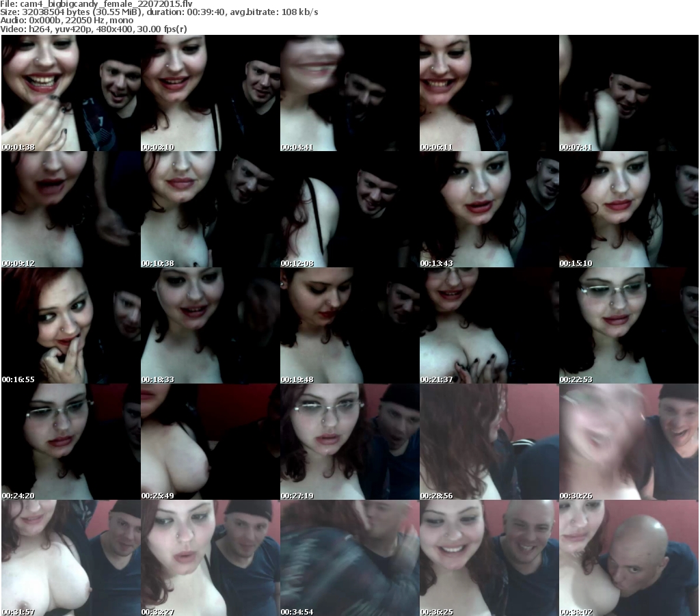The image size is (700, 616).
Task: Click the thumbnail timestamped 00:01:38
Action: click(x=70, y=93)
